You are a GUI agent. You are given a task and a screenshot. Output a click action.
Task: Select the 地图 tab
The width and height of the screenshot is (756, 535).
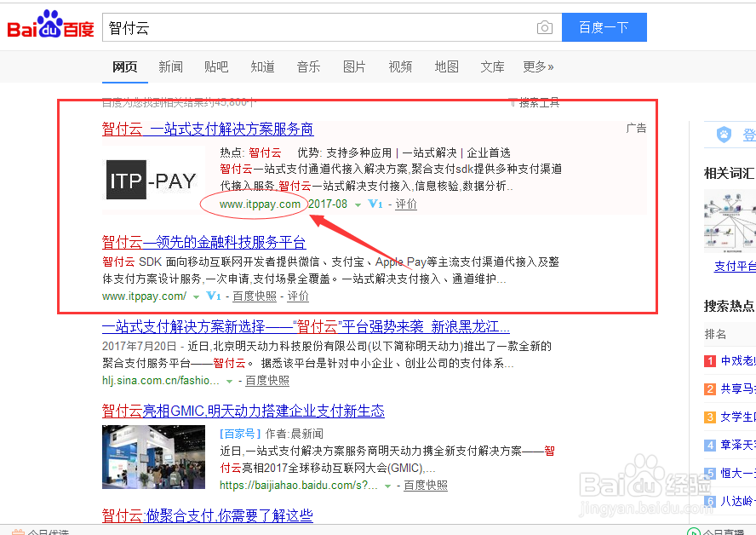(x=446, y=66)
